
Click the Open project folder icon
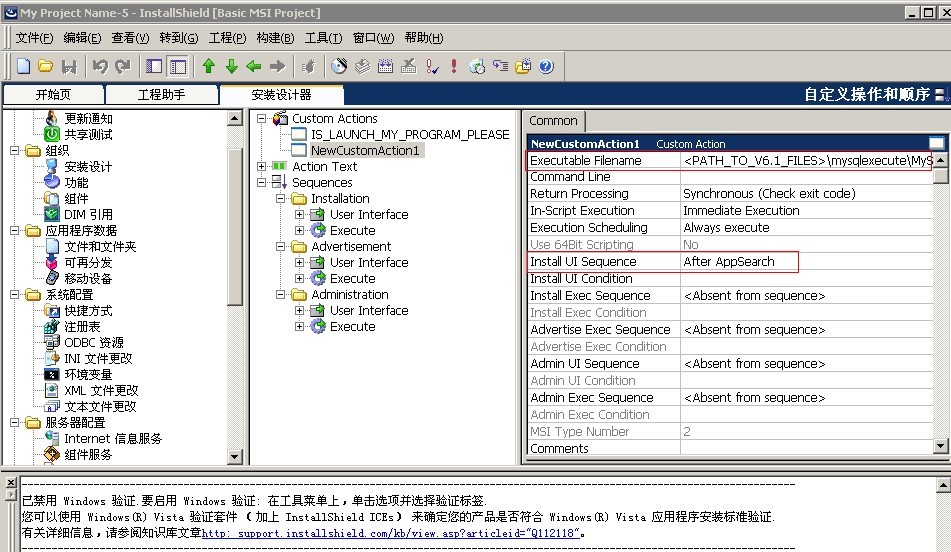(x=45, y=66)
